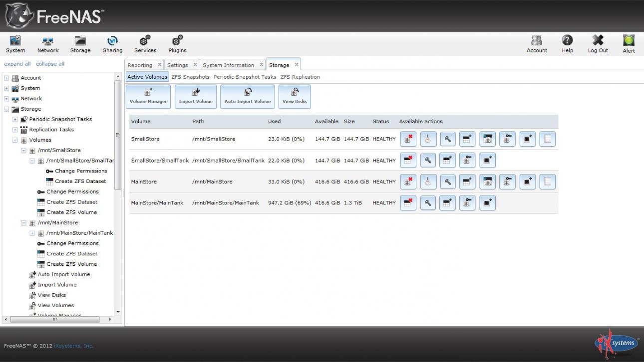The image size is (644, 362).
Task: Click the '947.2 GiB (69%)' used cell
Action: coord(290,203)
